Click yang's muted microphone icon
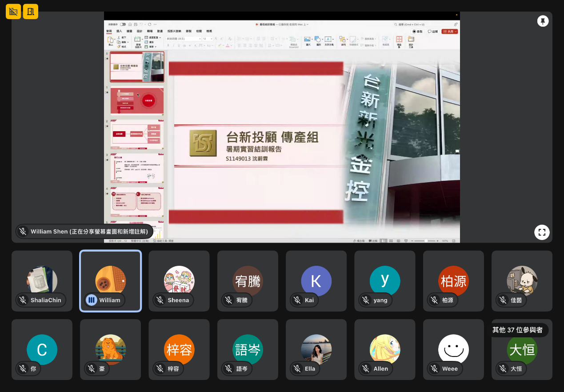The height and width of the screenshot is (392, 564). click(x=366, y=300)
